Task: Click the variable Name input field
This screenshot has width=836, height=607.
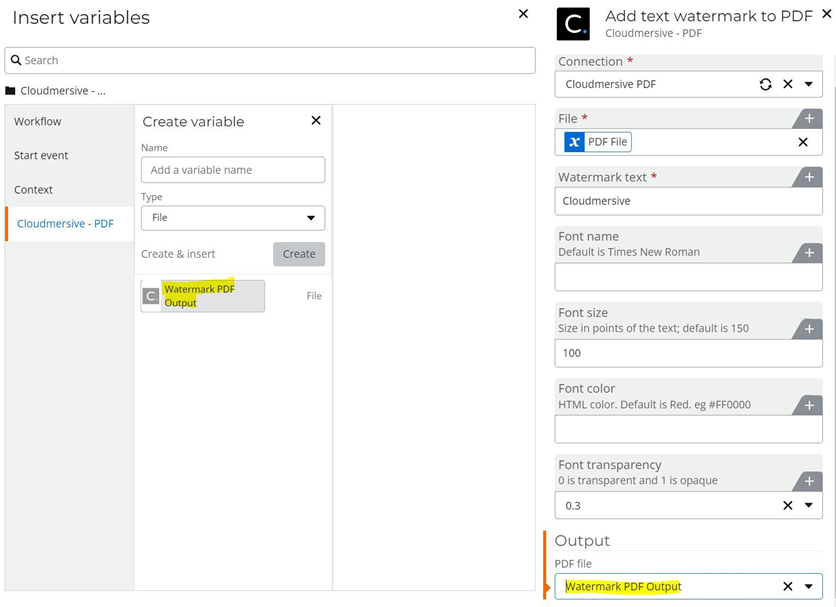Action: coord(233,170)
